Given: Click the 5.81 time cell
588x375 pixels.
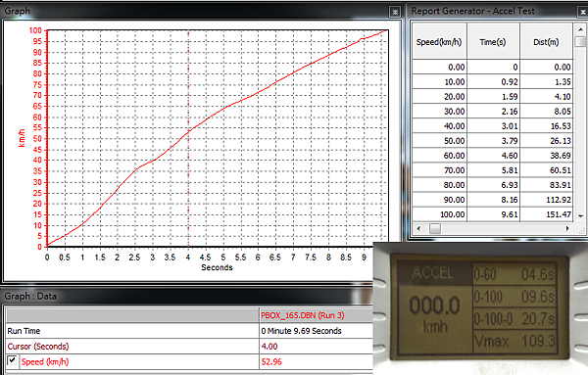Looking at the screenshot, I should (493, 170).
